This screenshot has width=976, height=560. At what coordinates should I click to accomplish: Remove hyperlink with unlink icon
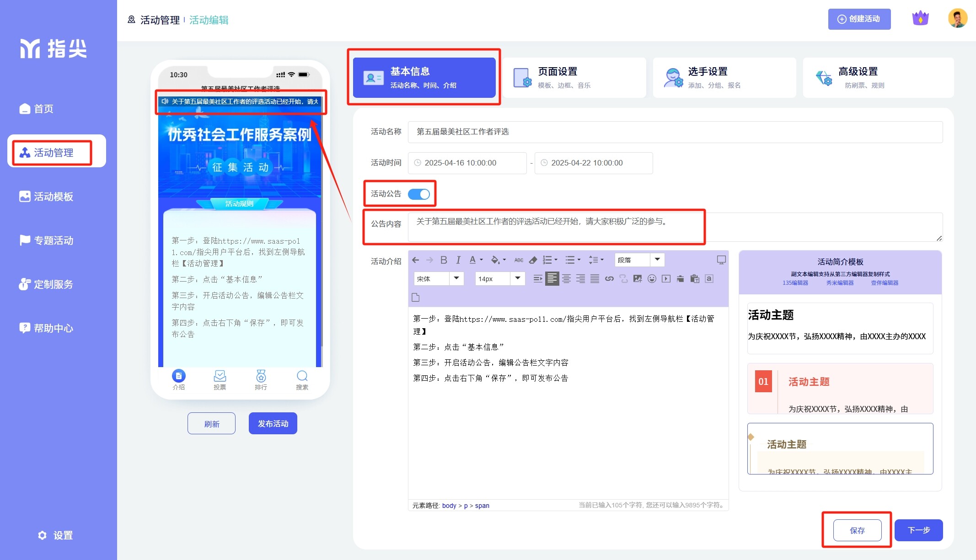point(623,279)
